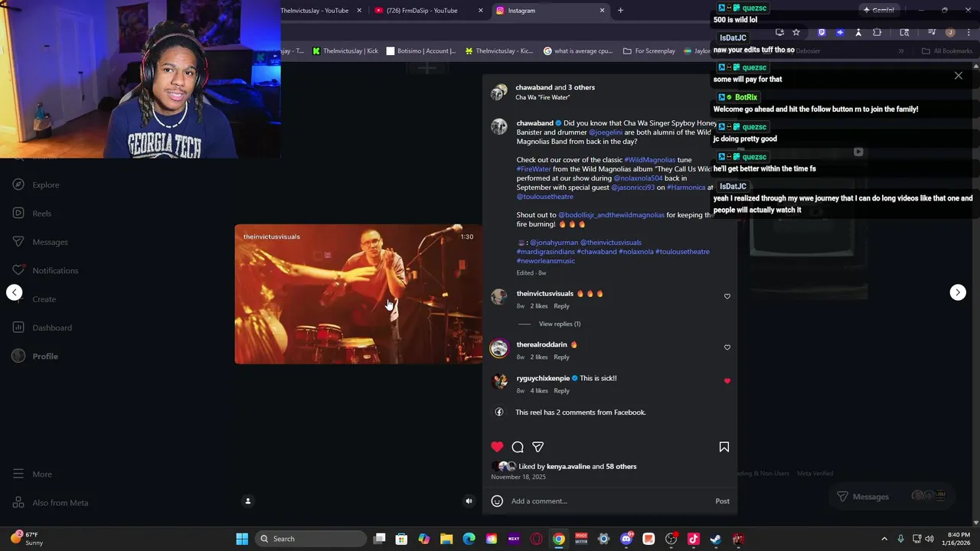Reply to therealroddarin's comment

click(561, 357)
